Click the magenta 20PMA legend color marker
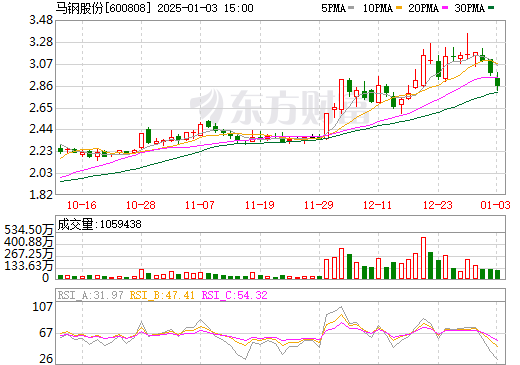 pyautogui.click(x=445, y=8)
